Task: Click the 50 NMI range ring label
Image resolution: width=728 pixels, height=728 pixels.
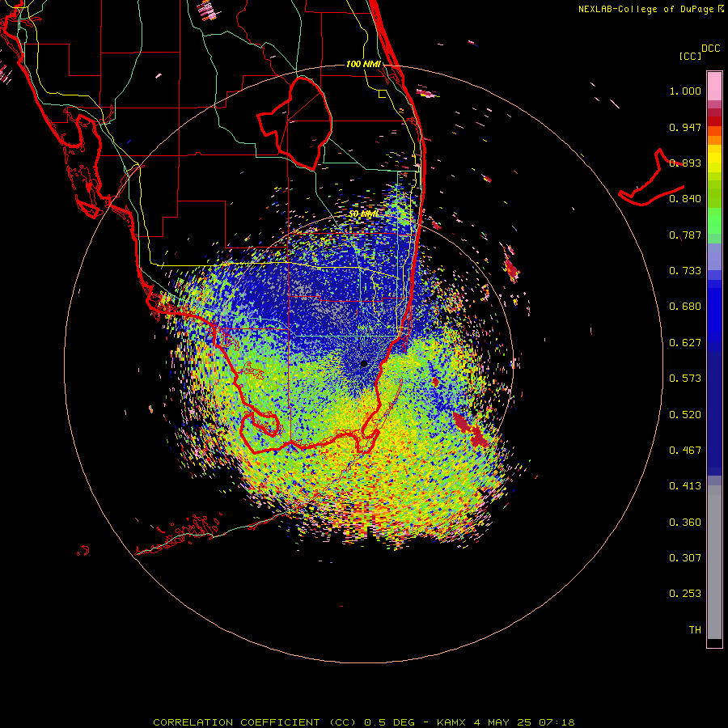Action: (363, 214)
